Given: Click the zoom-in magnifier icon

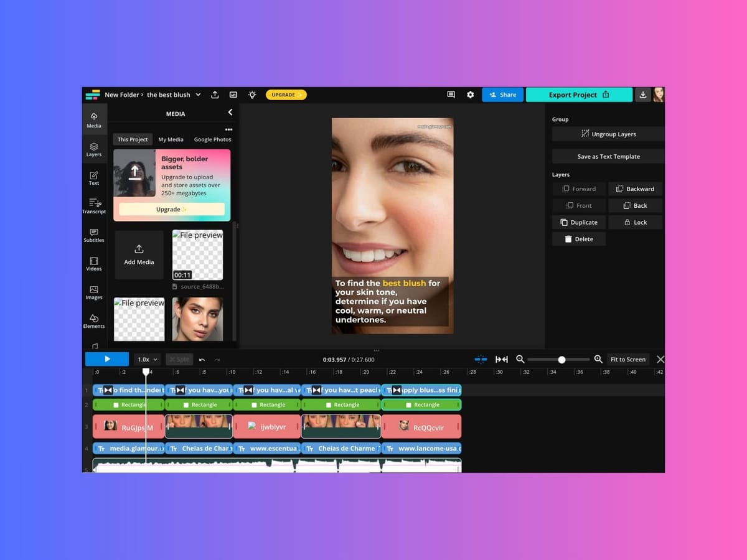Looking at the screenshot, I should click(x=598, y=359).
